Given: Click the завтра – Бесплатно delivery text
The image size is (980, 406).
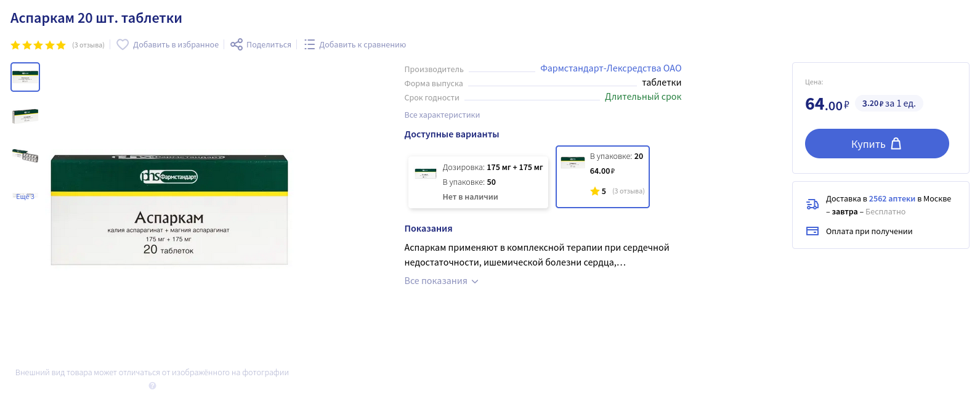Looking at the screenshot, I should (x=869, y=212).
